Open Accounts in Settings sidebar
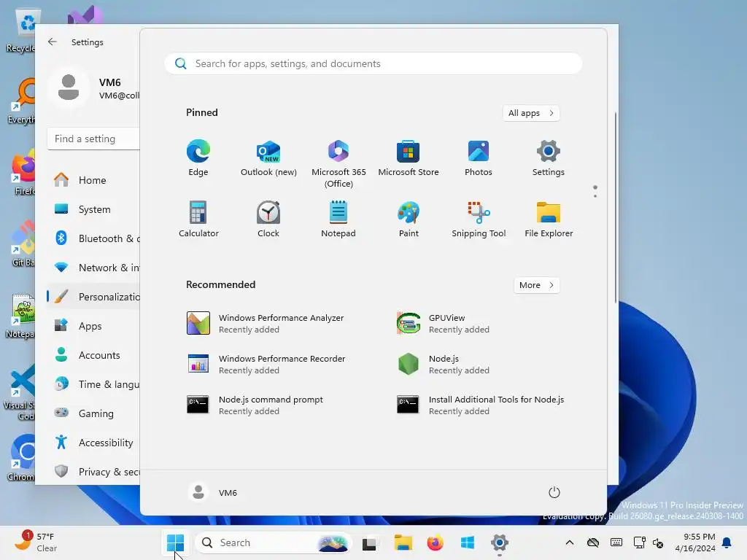 pyautogui.click(x=93, y=355)
